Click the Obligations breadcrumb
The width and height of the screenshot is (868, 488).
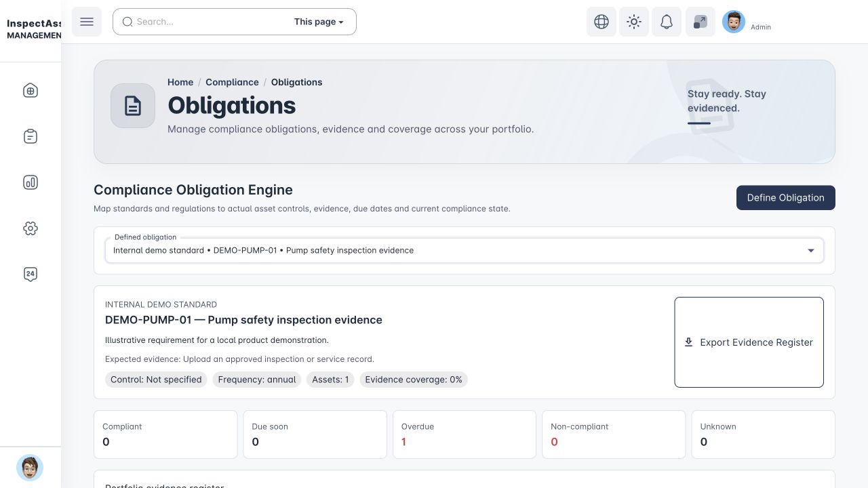click(x=296, y=82)
